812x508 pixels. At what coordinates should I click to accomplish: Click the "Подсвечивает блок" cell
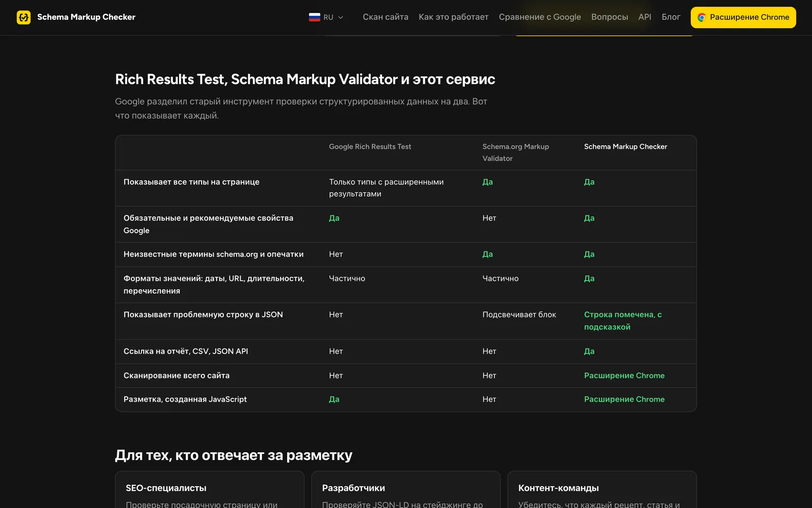(519, 314)
